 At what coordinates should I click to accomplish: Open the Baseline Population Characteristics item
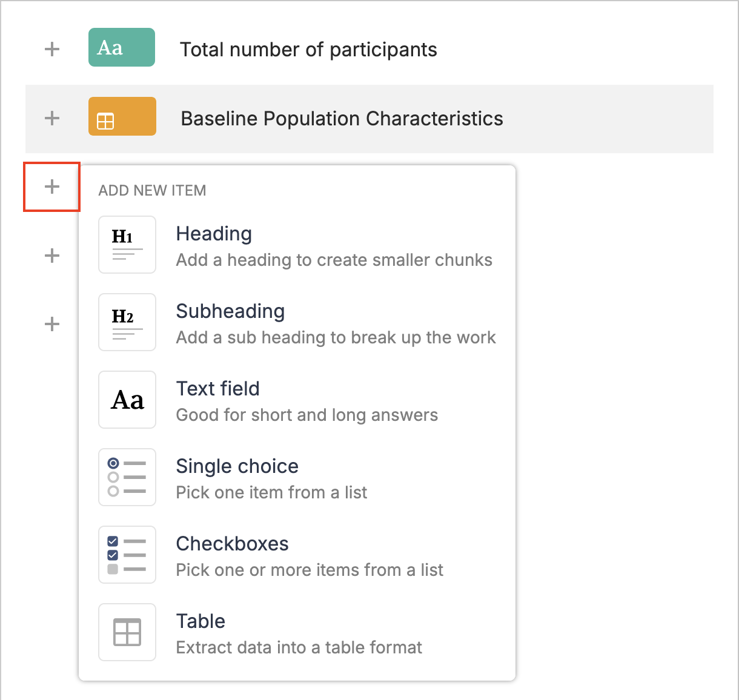342,119
